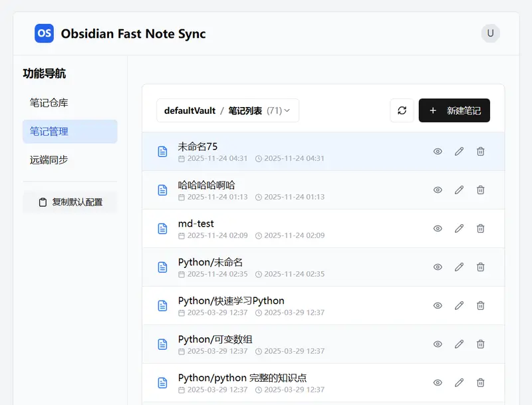Click the 新建笔记 button

454,110
